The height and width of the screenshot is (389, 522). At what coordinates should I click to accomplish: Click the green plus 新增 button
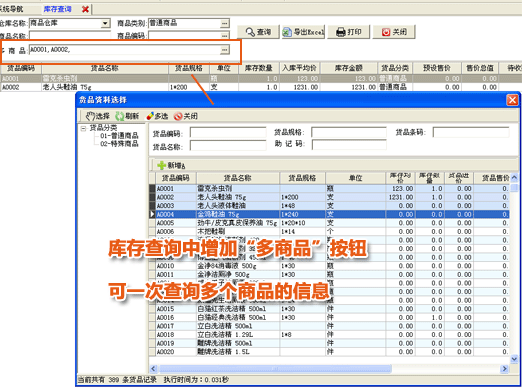(171, 165)
